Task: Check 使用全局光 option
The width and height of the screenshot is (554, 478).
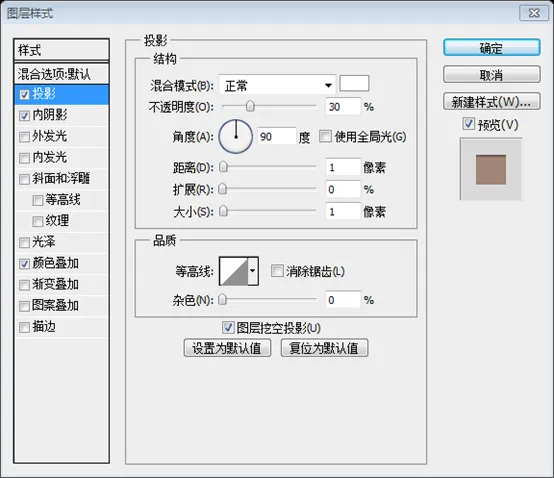Action: click(x=325, y=136)
